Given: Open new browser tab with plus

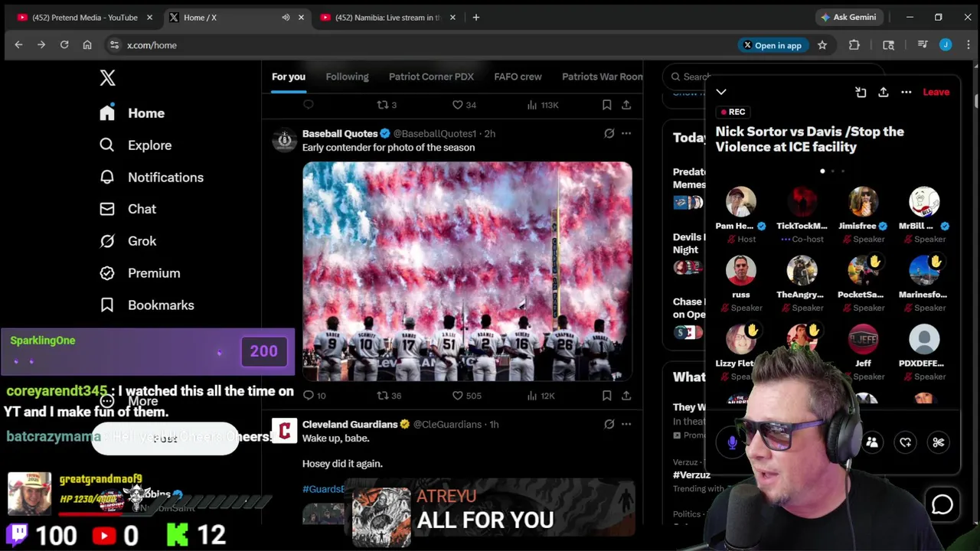Looking at the screenshot, I should pyautogui.click(x=476, y=18).
